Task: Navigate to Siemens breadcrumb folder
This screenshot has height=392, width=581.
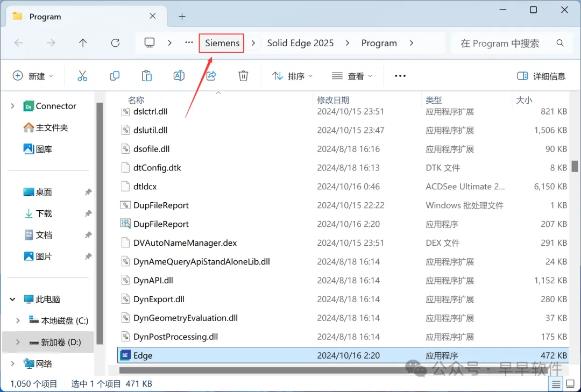Action: [x=222, y=43]
